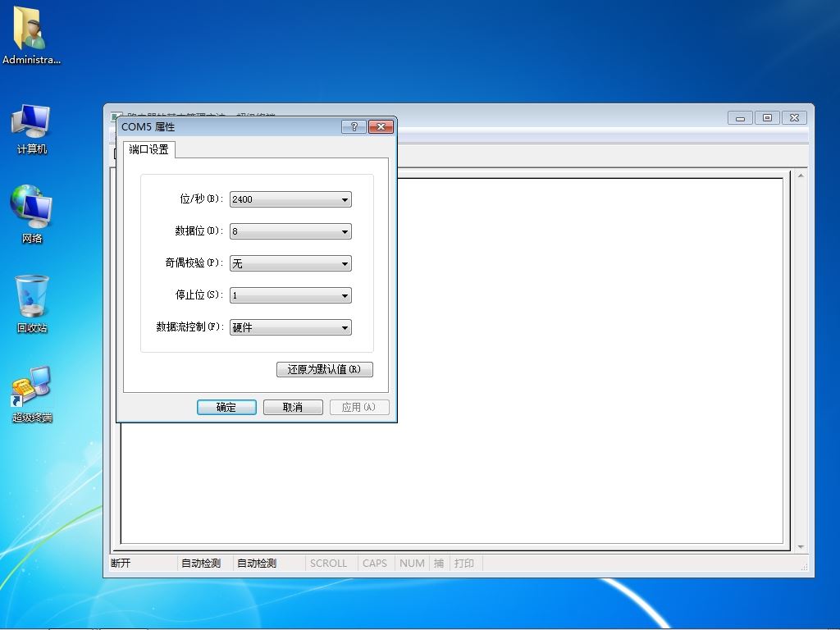Close the HyperTerminal main window
The image size is (840, 630).
794,118
